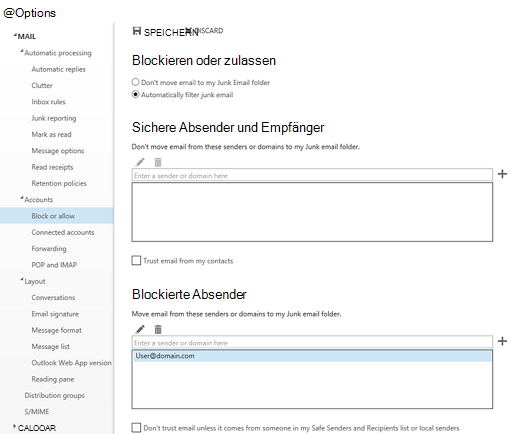Image resolution: width=510 pixels, height=434 pixels.
Task: Open Outlook Web App version
Action: [x=71, y=363]
